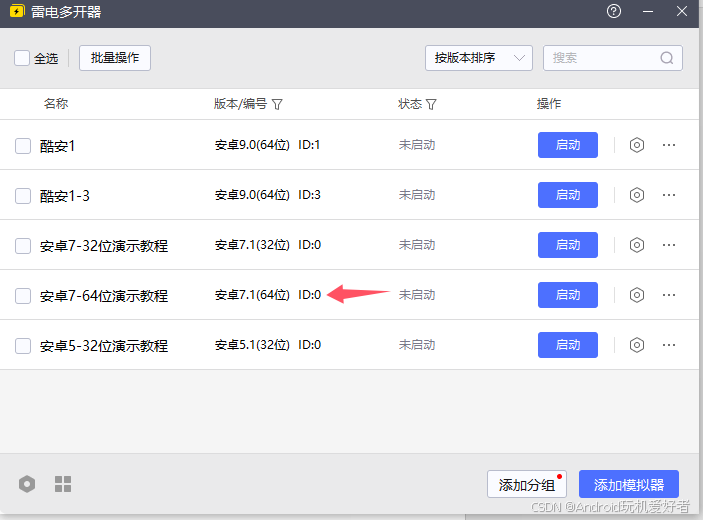Expand the 按版本排序 sort dropdown

479,58
